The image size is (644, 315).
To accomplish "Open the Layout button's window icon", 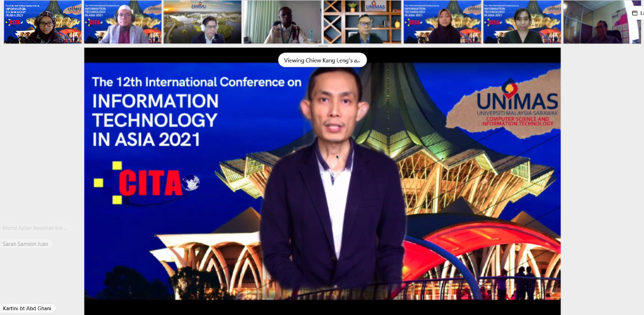I will [634, 13].
